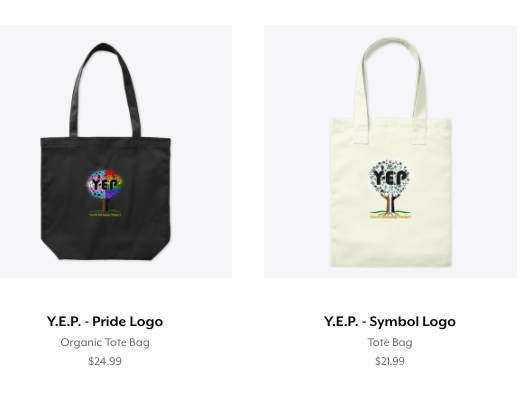Click the $24.99 price
The image size is (523, 403).
(105, 361)
